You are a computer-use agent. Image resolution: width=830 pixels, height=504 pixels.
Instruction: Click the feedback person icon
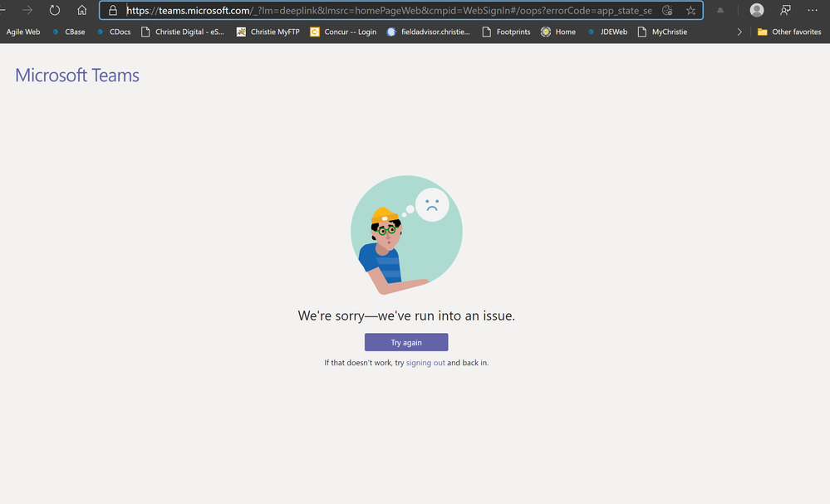(x=785, y=10)
